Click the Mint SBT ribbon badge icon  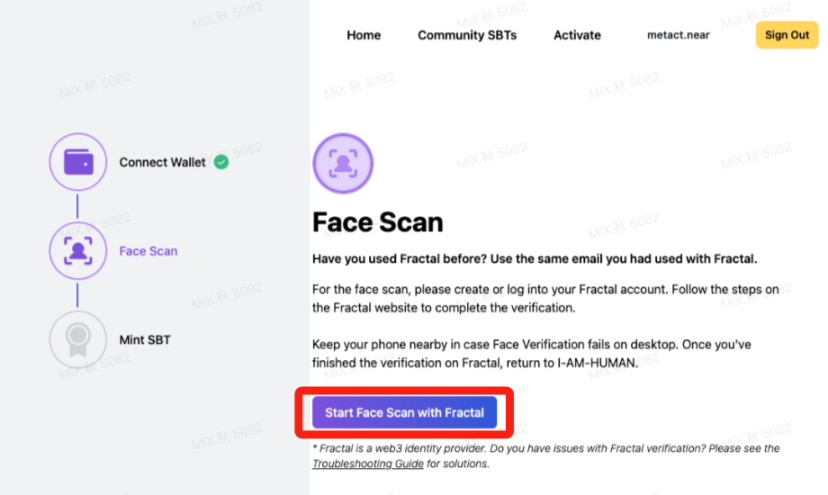pyautogui.click(x=77, y=340)
